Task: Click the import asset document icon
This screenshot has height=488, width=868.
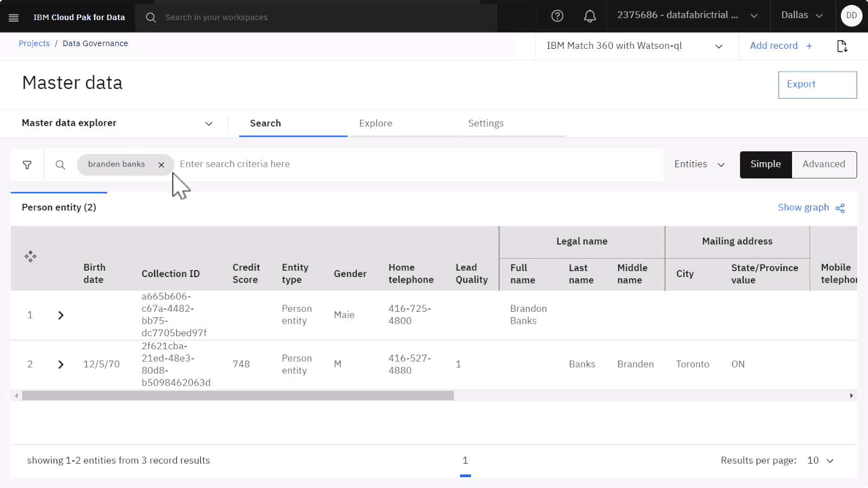Action: click(842, 46)
